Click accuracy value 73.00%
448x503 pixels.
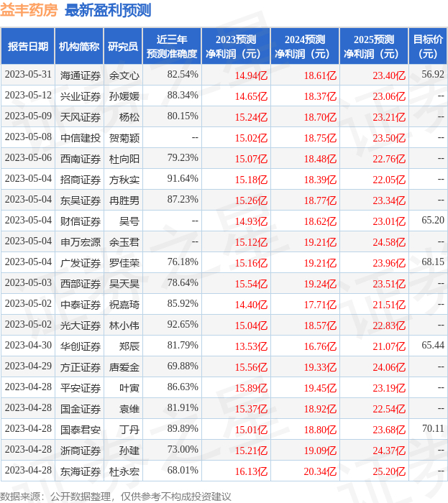(x=182, y=450)
